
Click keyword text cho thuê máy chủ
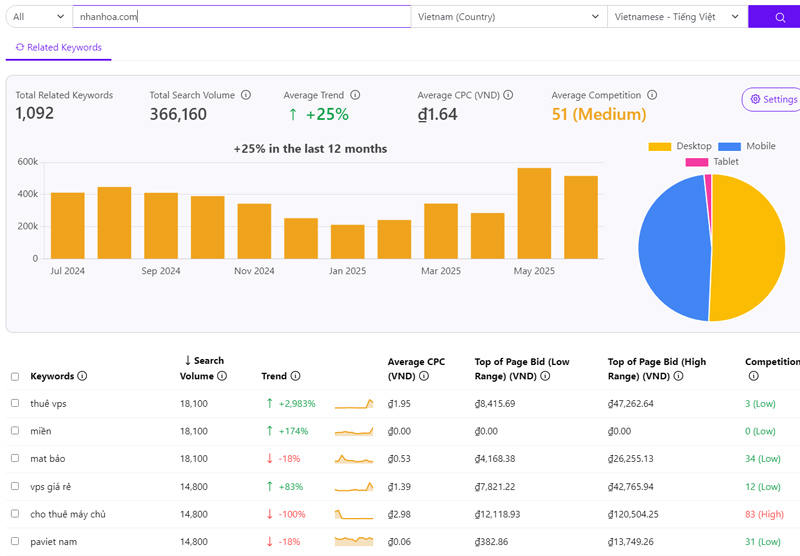68,514
